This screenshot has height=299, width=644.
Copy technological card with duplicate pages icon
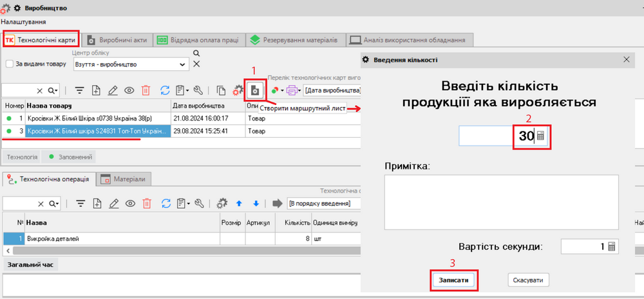221,90
